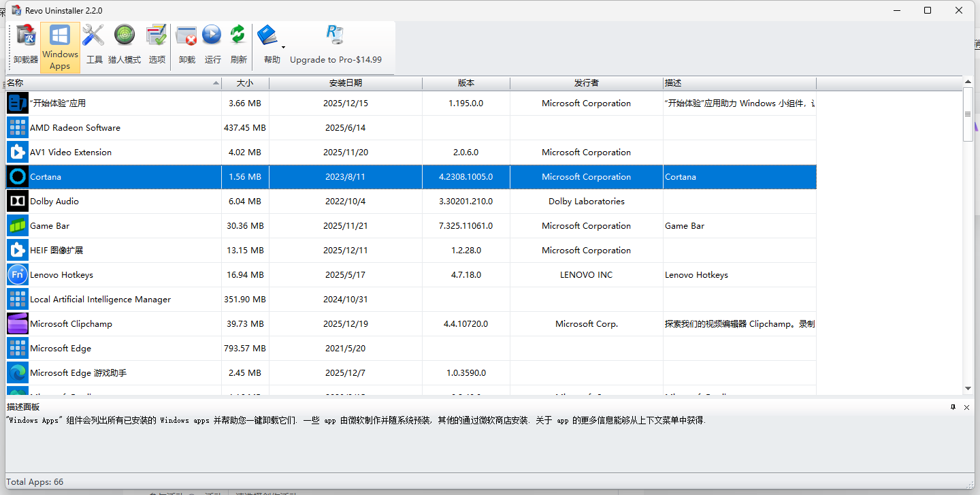Open the Help (帮助) book icon

coord(268,35)
